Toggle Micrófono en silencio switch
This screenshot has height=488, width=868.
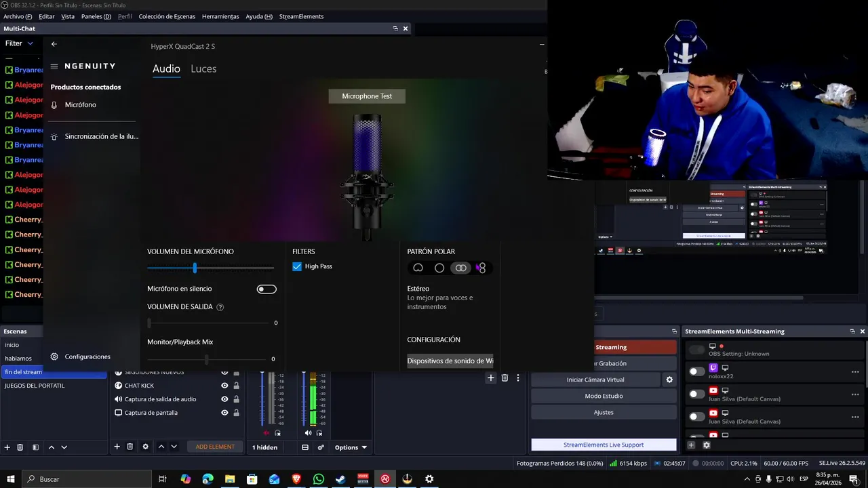[x=267, y=289]
